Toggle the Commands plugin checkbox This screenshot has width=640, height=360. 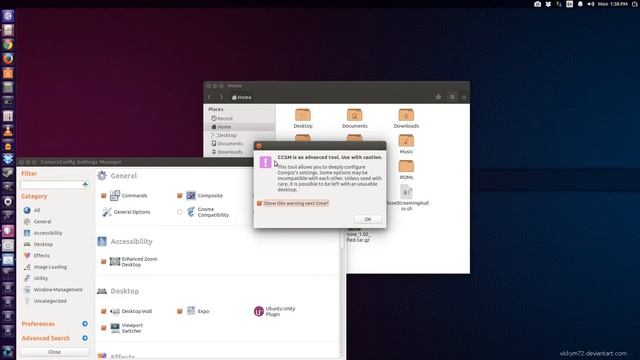pyautogui.click(x=104, y=196)
